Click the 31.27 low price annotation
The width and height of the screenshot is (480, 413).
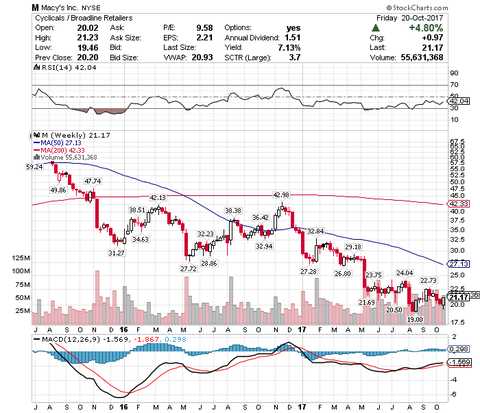click(x=116, y=253)
